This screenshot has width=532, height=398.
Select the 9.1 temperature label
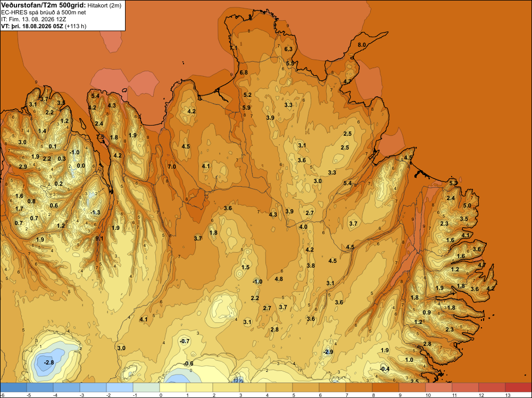coord(99,238)
